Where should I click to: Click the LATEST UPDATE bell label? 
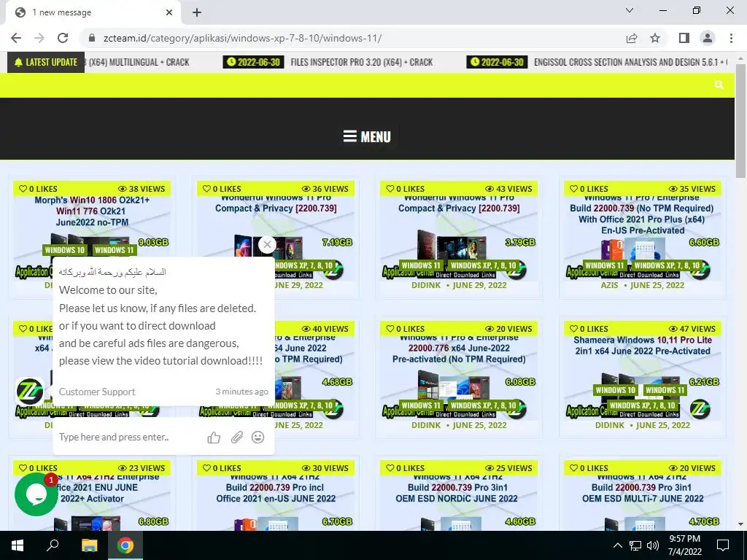(46, 63)
